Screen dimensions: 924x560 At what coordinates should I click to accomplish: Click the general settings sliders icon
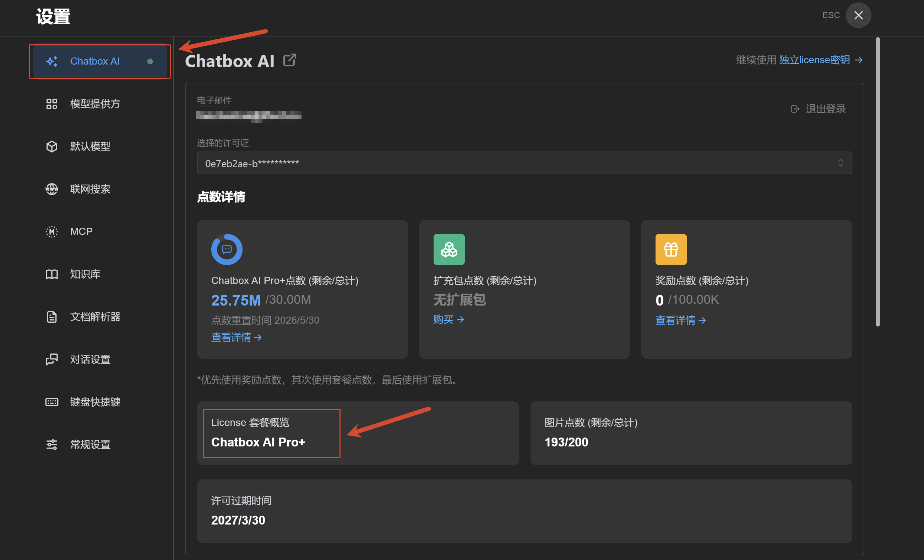tap(52, 445)
